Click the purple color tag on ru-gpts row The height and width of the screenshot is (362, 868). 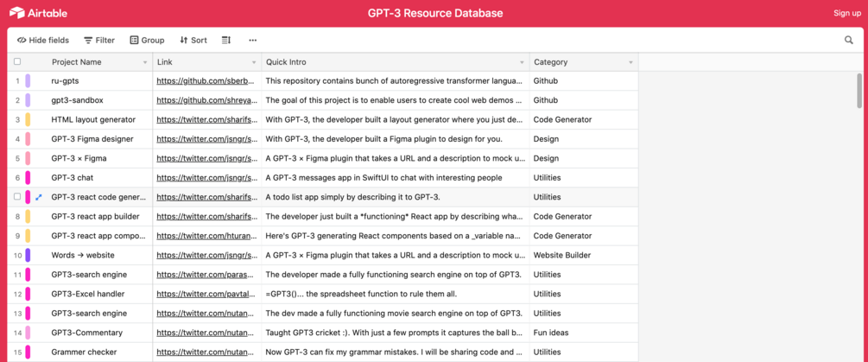(x=28, y=81)
